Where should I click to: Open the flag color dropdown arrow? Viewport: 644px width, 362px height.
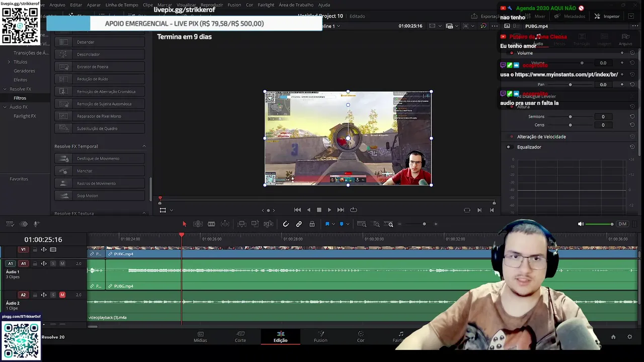tap(333, 224)
